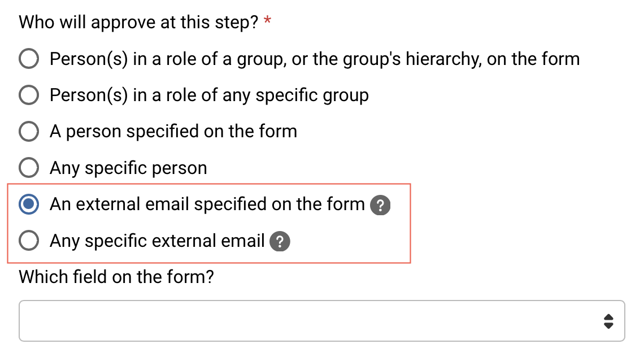644x357 pixels.
Task: Select "Person(s) in a role of any specific group"
Action: [x=28, y=95]
